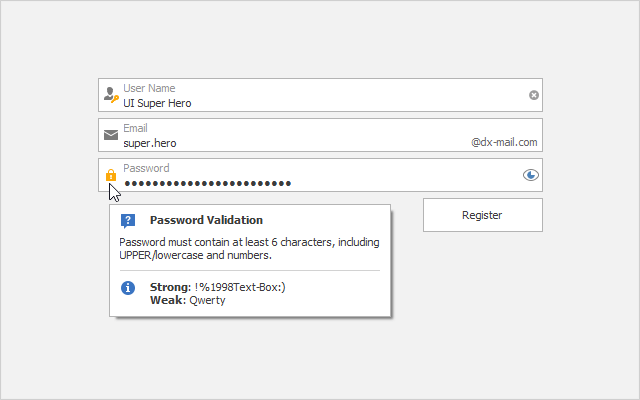Click the @dx-mail.com domain suffix
This screenshot has width=640, height=400.
coord(504,142)
